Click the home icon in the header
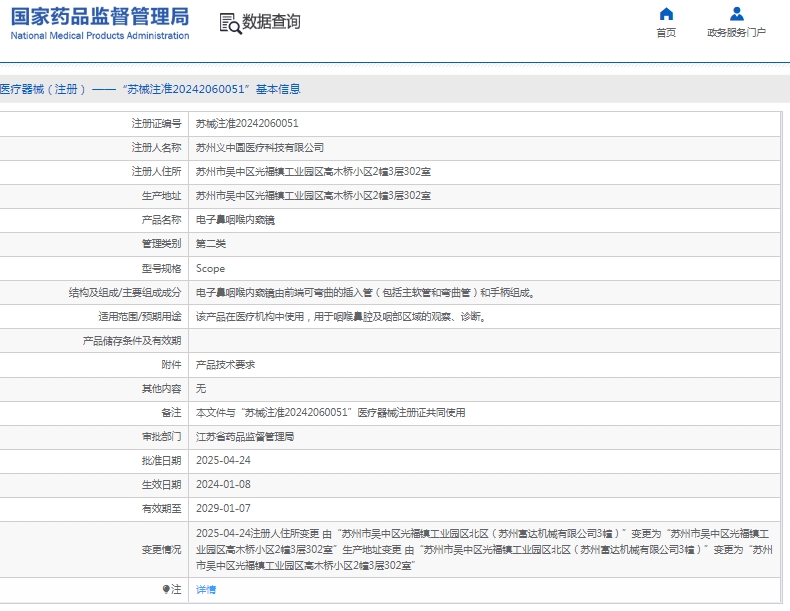790x611 pixels. coord(666,14)
